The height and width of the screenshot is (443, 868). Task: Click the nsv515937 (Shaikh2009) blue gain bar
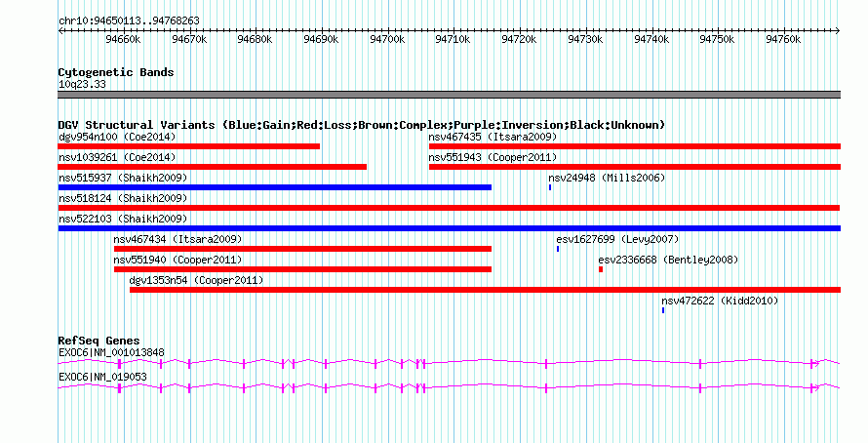275,187
